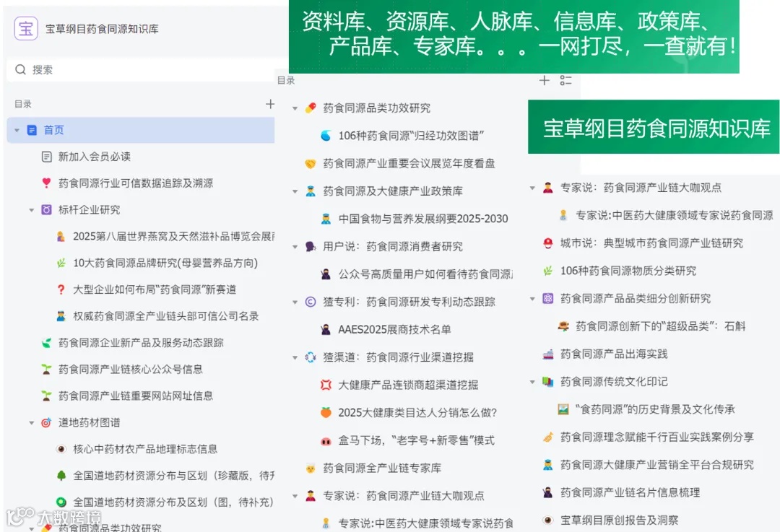Viewport: 780px width, 532px height.
Task: Click the 宝 logo icon in the header
Action: click(x=26, y=28)
